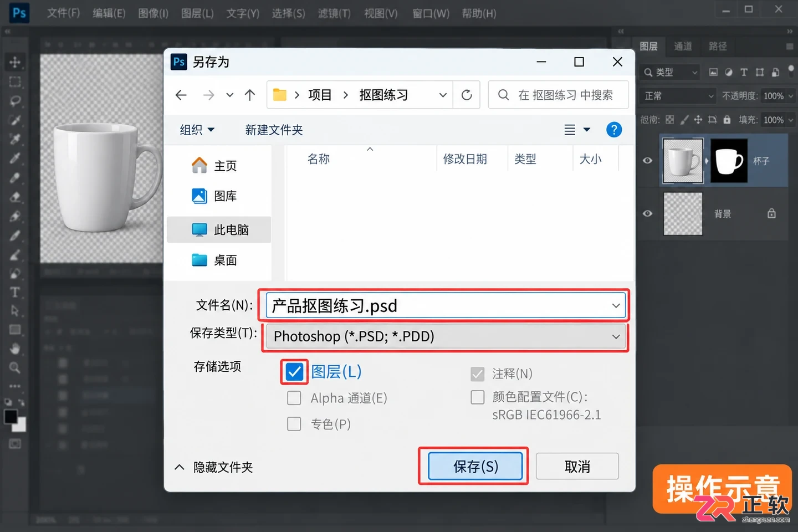Open the 滤镜(T) menu
Image resolution: width=798 pixels, height=532 pixels.
[x=334, y=13]
